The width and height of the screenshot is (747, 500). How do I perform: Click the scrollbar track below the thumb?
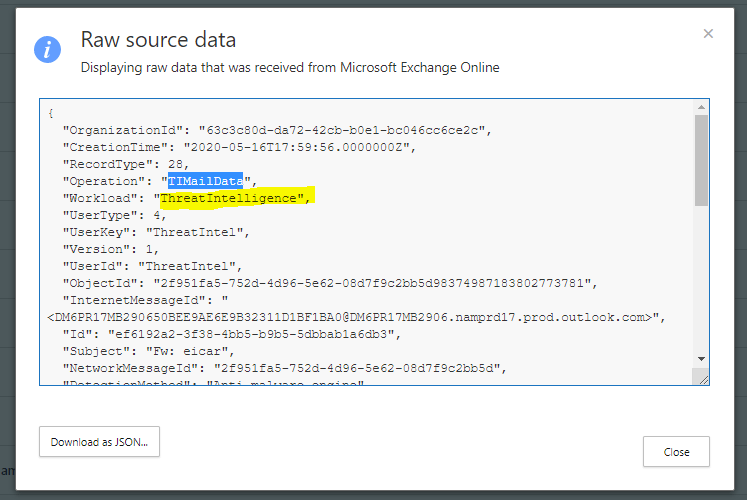pyautogui.click(x=701, y=280)
